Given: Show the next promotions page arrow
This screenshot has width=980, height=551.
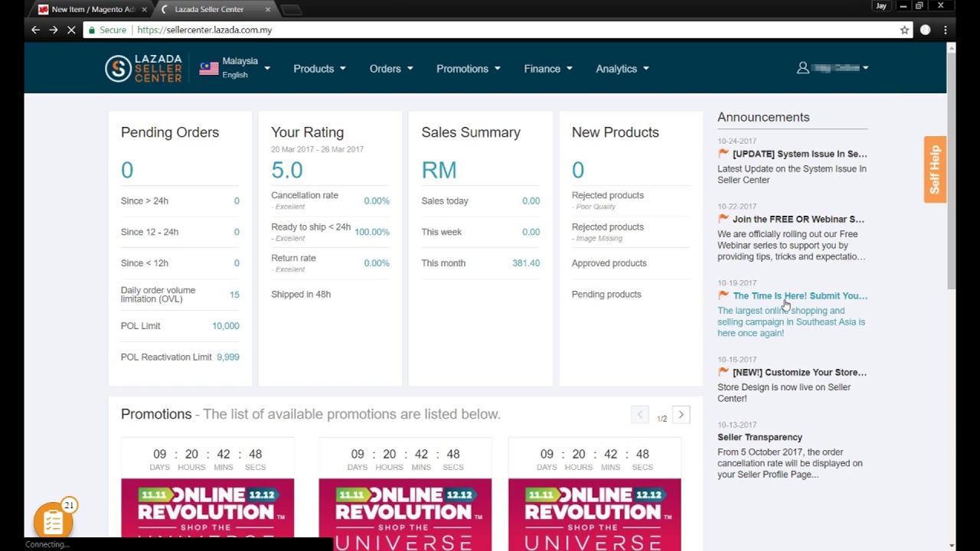Looking at the screenshot, I should [x=681, y=414].
